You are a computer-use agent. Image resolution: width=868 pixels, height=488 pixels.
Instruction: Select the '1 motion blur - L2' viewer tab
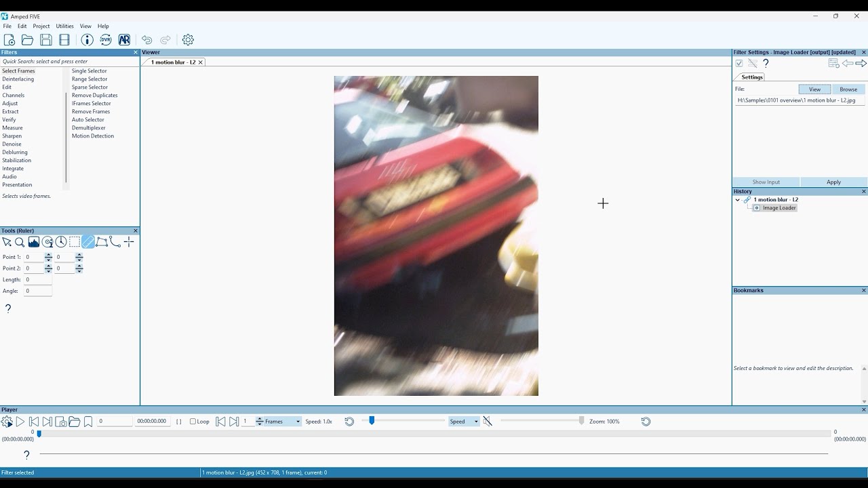pyautogui.click(x=173, y=62)
